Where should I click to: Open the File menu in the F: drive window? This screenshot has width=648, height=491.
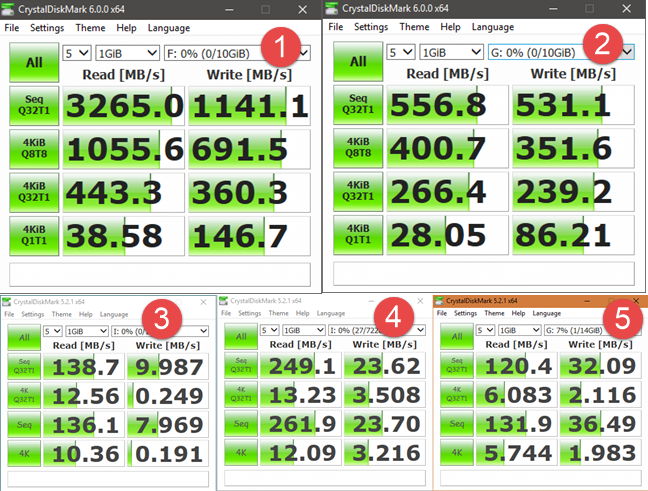pyautogui.click(x=12, y=28)
